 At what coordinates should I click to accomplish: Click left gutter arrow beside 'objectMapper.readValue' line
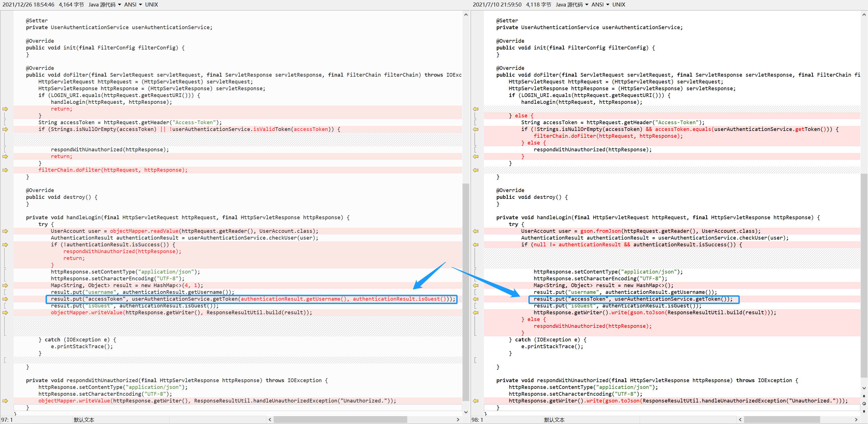(x=5, y=231)
